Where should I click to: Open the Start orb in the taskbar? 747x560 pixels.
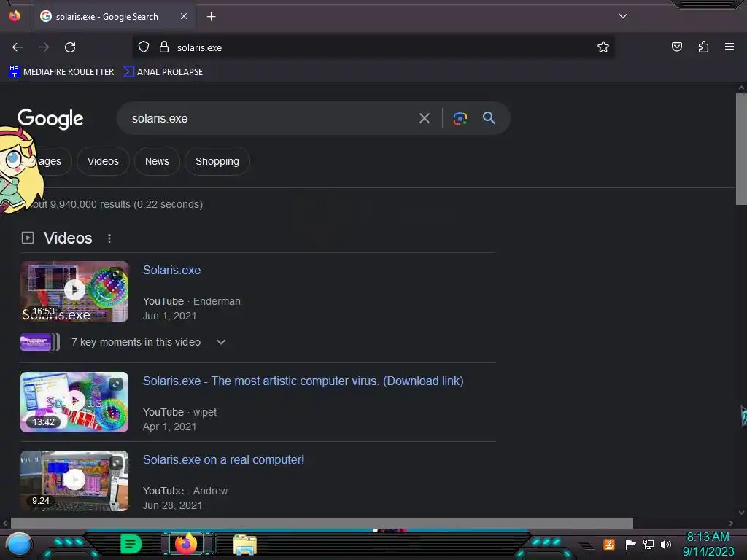pos(19,544)
